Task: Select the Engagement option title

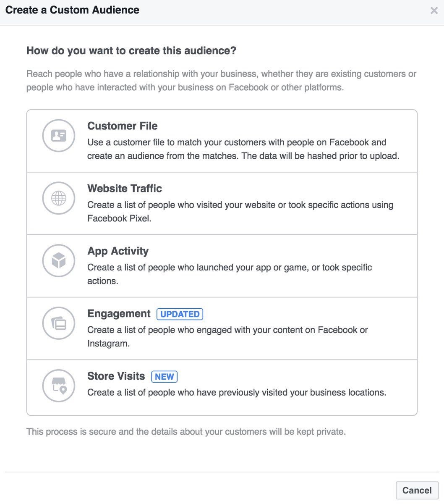Action: tap(119, 314)
